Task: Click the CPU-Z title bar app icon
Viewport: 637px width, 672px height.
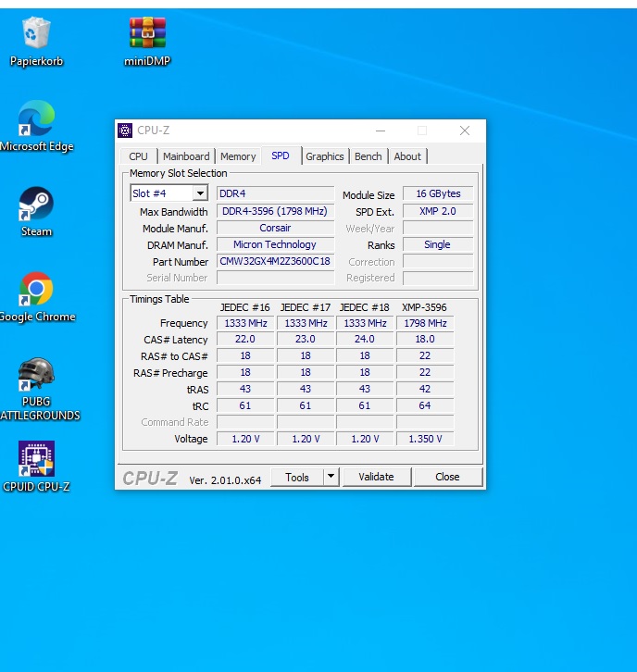Action: point(125,131)
